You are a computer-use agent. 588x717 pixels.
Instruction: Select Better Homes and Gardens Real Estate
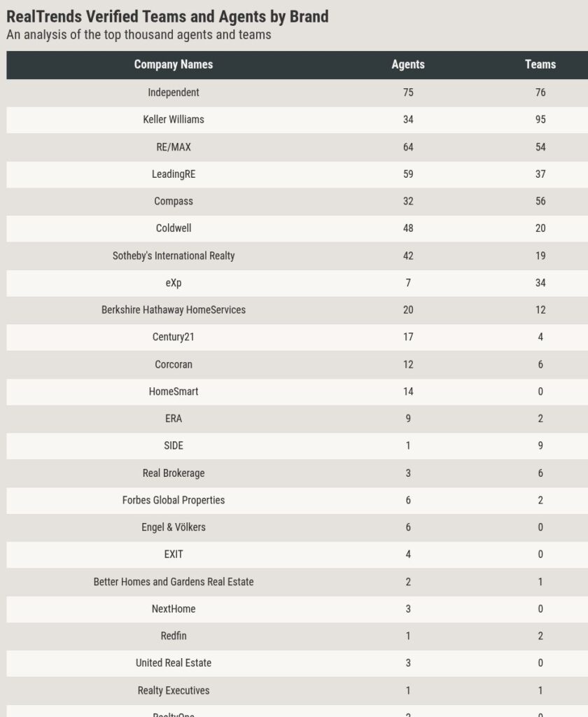[174, 582]
